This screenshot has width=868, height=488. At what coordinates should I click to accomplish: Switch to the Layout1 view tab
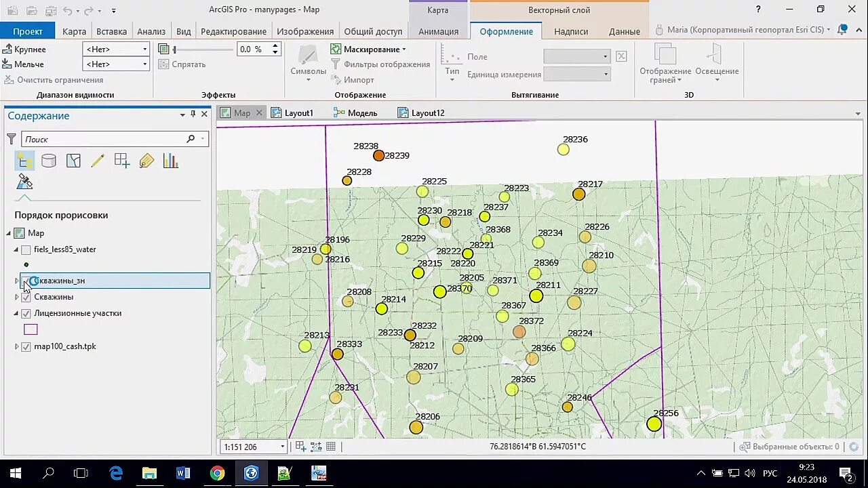tap(292, 113)
